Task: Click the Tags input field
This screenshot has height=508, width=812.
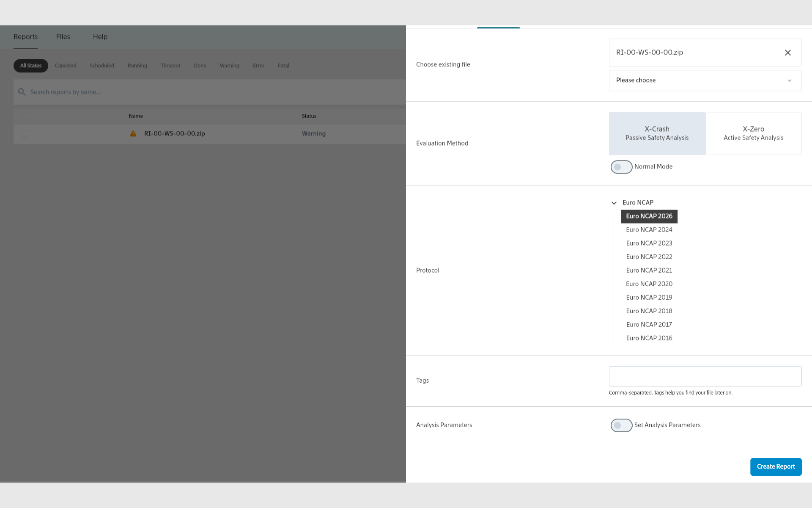Action: (x=705, y=376)
